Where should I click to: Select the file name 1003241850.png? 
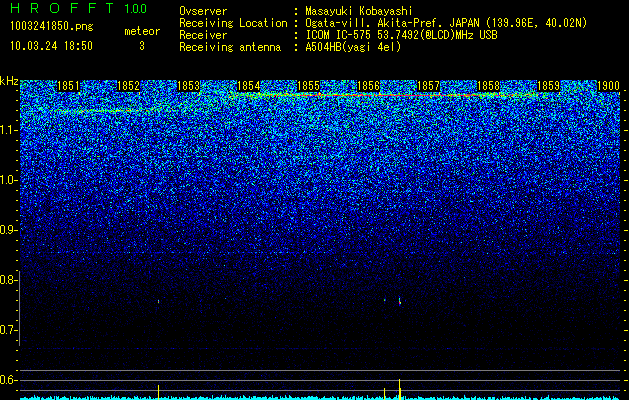coord(52,27)
